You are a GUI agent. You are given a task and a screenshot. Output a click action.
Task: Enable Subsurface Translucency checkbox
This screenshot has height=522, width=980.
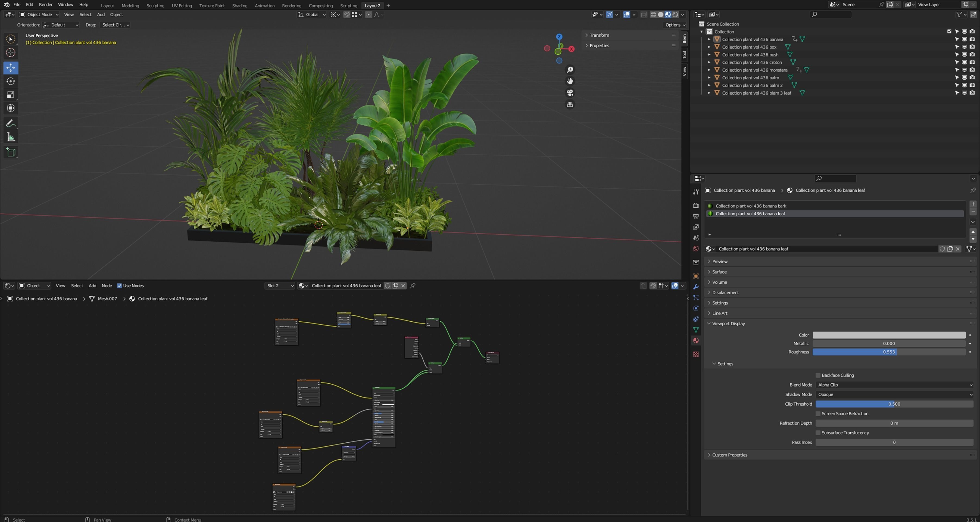818,433
